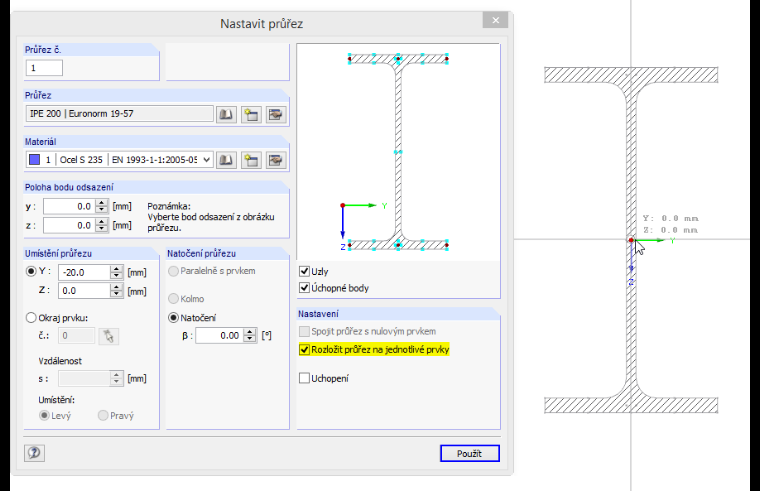Decrease offset z value with down arrow
The height and width of the screenshot is (491, 760).
[x=101, y=229]
